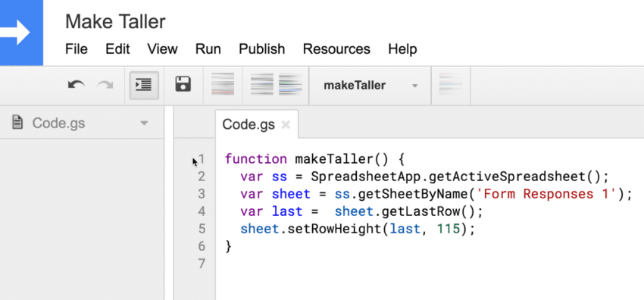
Task: Click line number 7 in the gutter
Action: (x=202, y=264)
